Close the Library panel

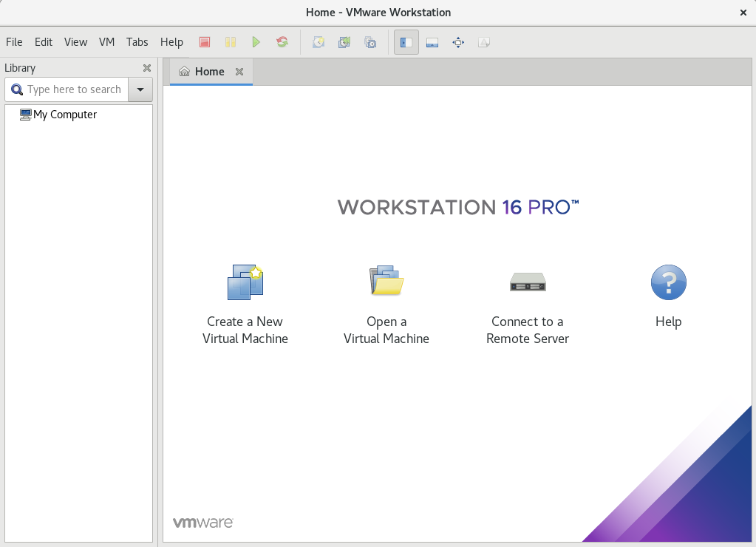pos(147,68)
